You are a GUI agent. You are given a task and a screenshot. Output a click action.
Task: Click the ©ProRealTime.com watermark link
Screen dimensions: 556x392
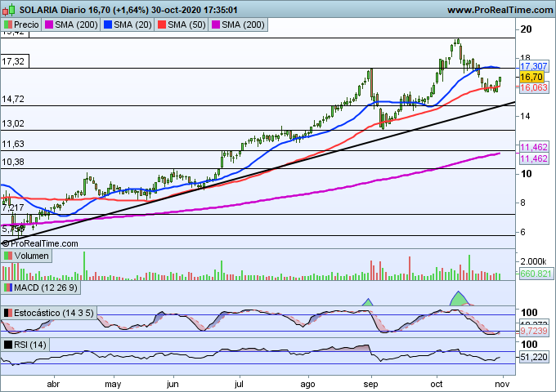[x=40, y=243]
